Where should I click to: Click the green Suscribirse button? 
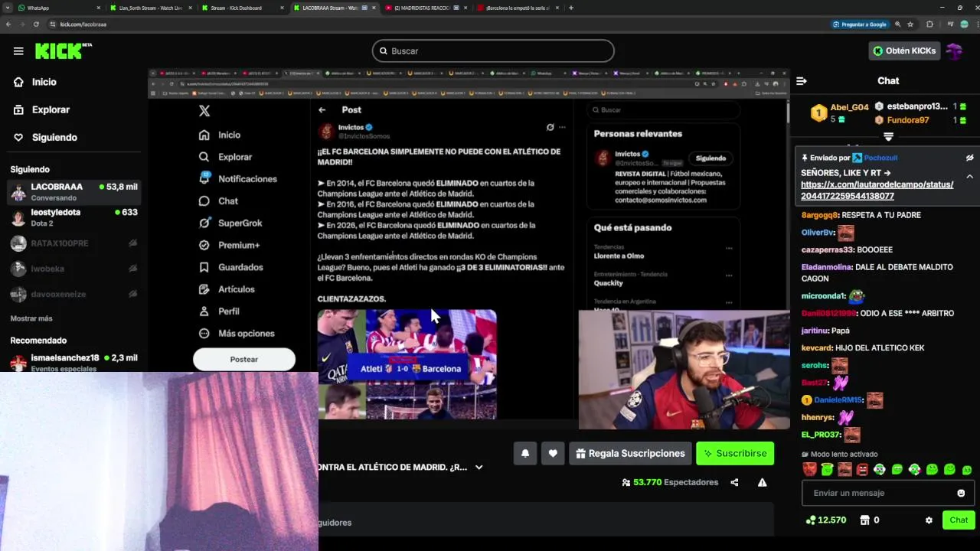tap(735, 454)
